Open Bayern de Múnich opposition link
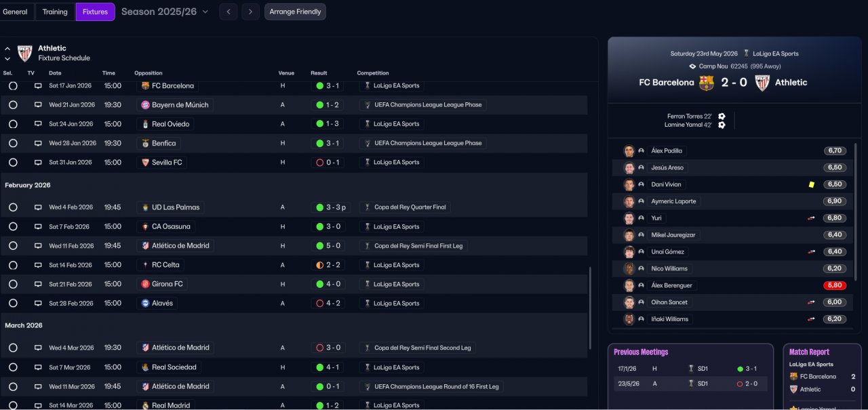The width and height of the screenshot is (868, 410). coord(175,105)
